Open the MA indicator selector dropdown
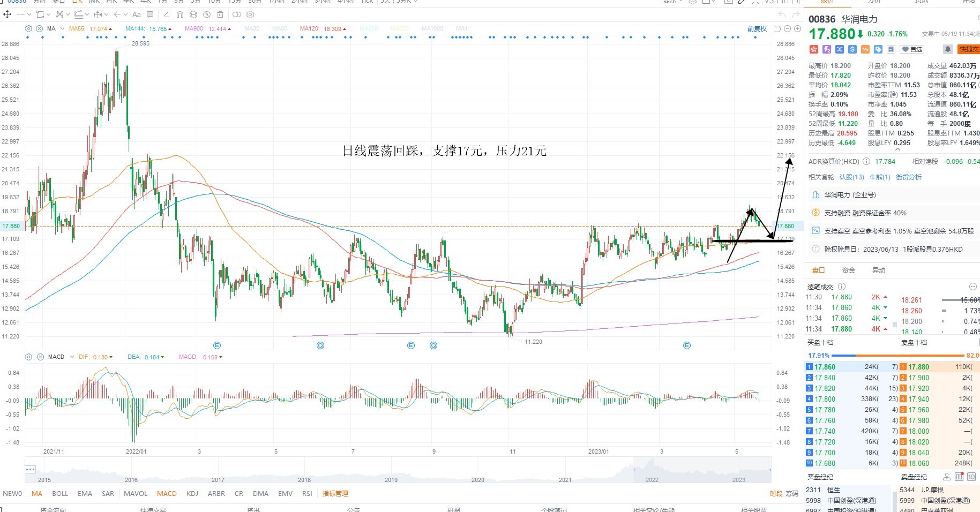This screenshot has width=980, height=512. tap(62, 28)
